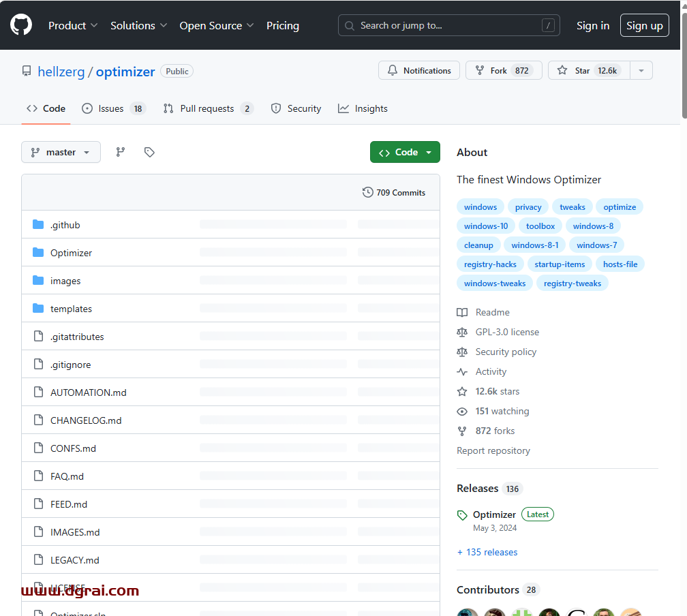Image resolution: width=687 pixels, height=616 pixels.
Task: Click the windows-tweaks topic tag
Action: 495,283
